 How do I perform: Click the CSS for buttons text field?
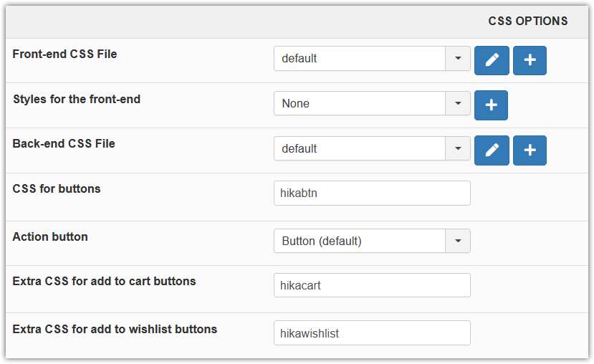point(372,193)
